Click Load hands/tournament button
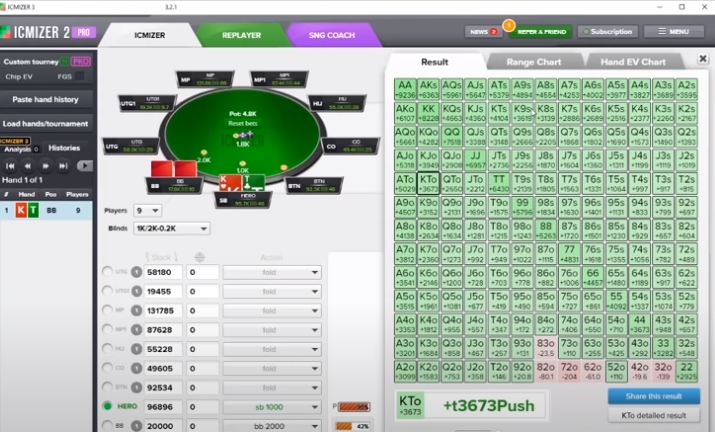715x432 pixels. click(46, 124)
